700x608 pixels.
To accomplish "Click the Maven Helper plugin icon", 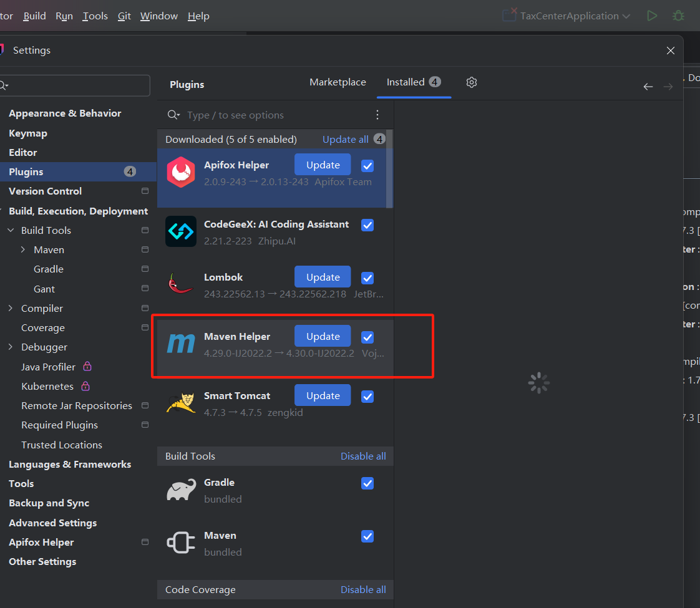I will [x=181, y=344].
